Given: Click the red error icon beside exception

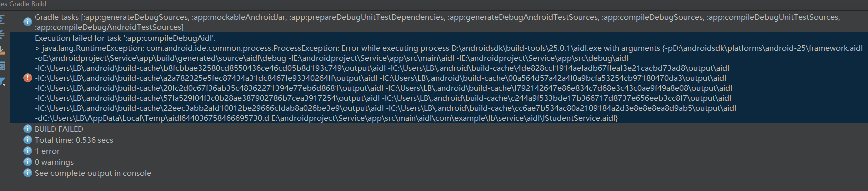Looking at the screenshot, I should (28, 78).
